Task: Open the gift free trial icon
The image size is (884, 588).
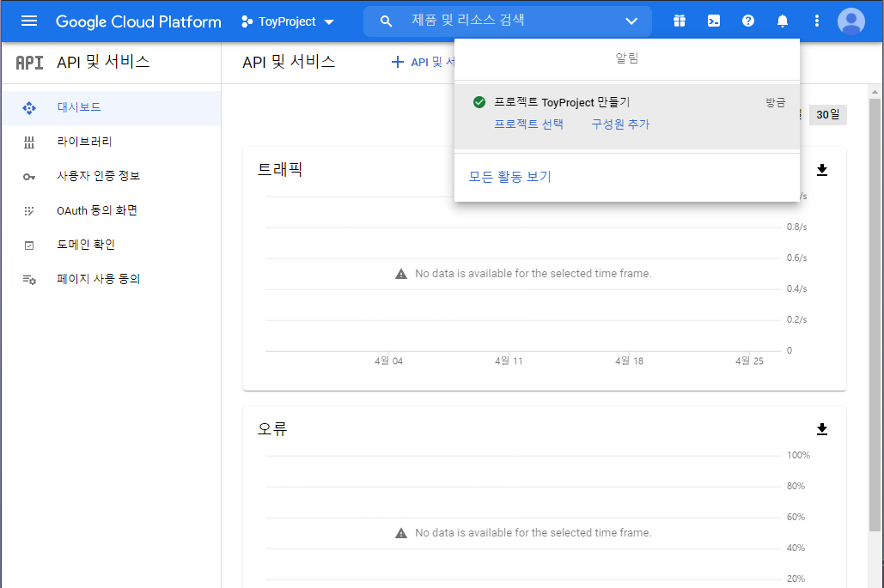Action: coord(680,21)
